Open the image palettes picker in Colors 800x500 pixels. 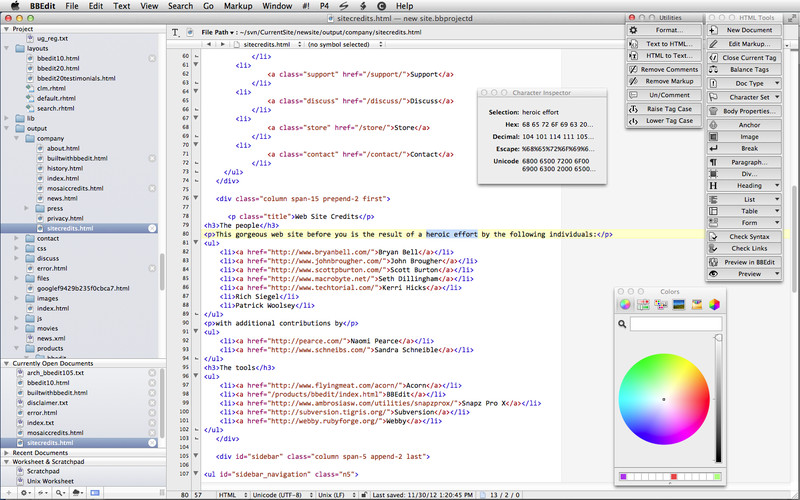(678, 304)
